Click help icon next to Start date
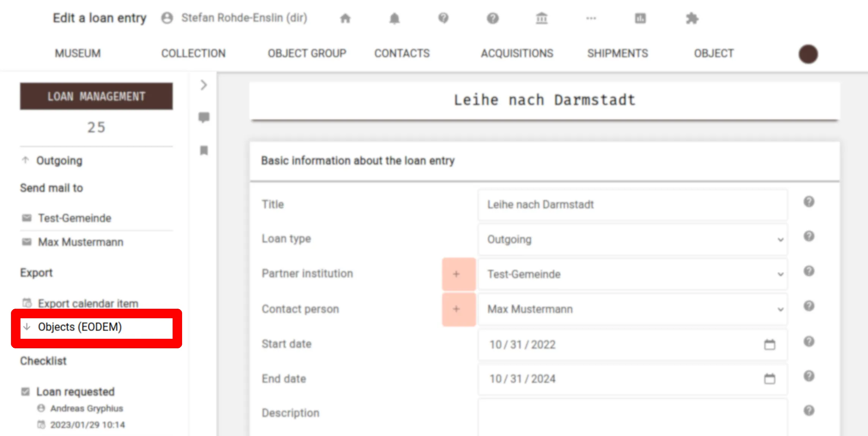Screen dimensions: 868x436 coord(809,341)
